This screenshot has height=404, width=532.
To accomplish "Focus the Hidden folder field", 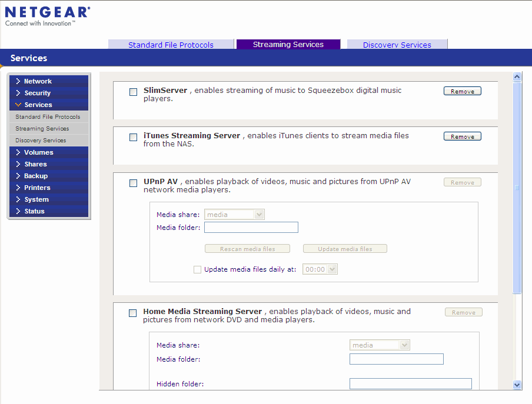I will [411, 383].
